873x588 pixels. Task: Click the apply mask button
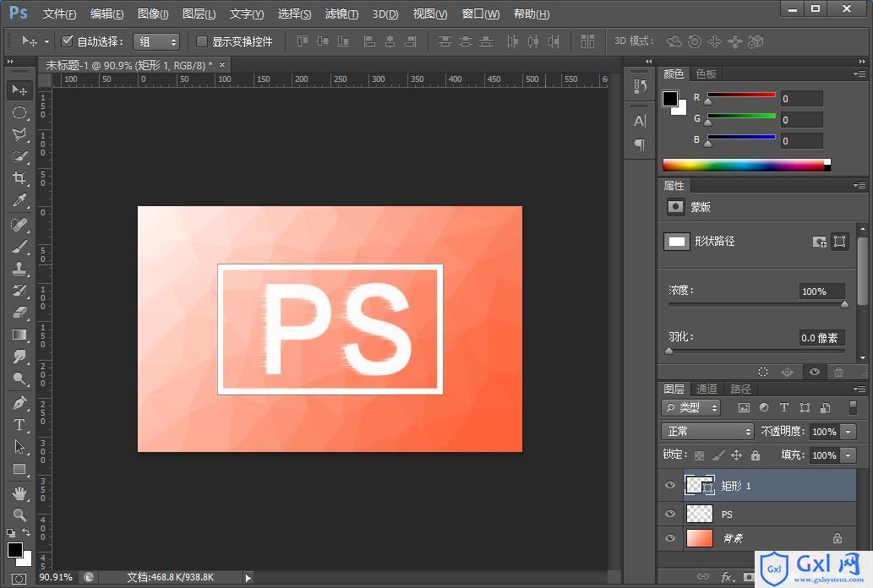pyautogui.click(x=788, y=372)
